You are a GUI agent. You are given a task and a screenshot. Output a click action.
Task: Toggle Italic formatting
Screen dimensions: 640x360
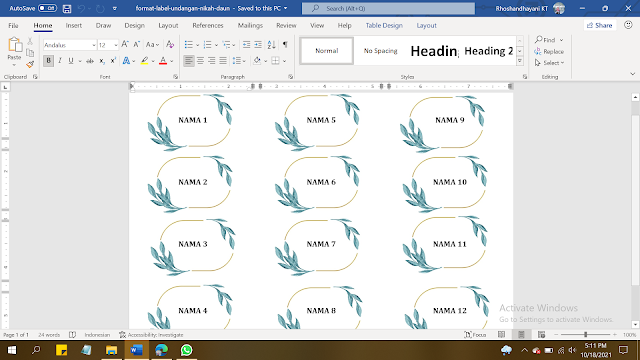click(60, 61)
